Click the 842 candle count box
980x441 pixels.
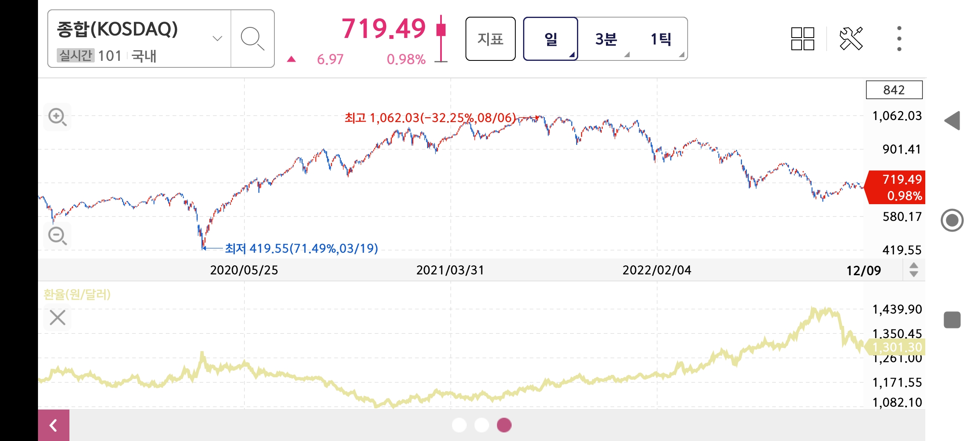[894, 90]
